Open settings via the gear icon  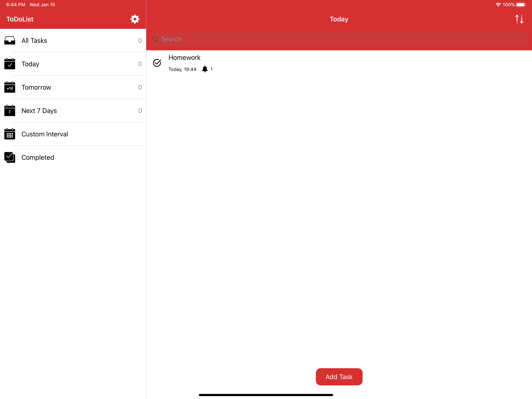[x=135, y=19]
